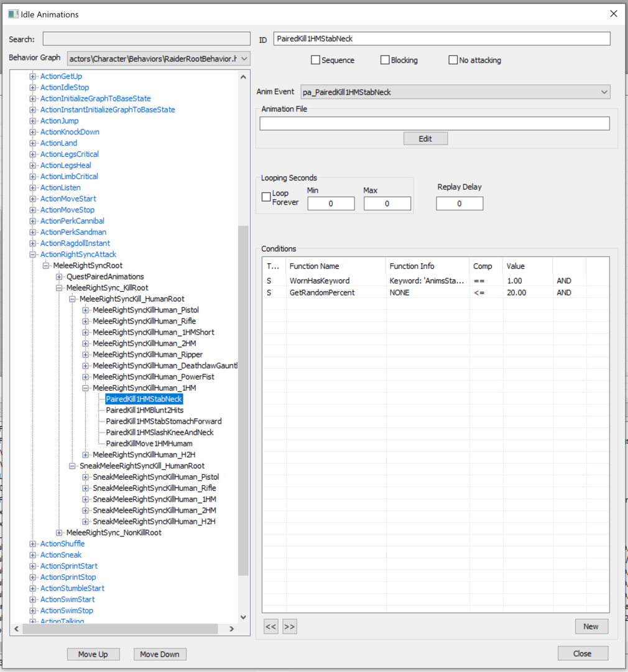Click the 20.00 value cell
This screenshot has height=672, width=628.
pyautogui.click(x=517, y=293)
